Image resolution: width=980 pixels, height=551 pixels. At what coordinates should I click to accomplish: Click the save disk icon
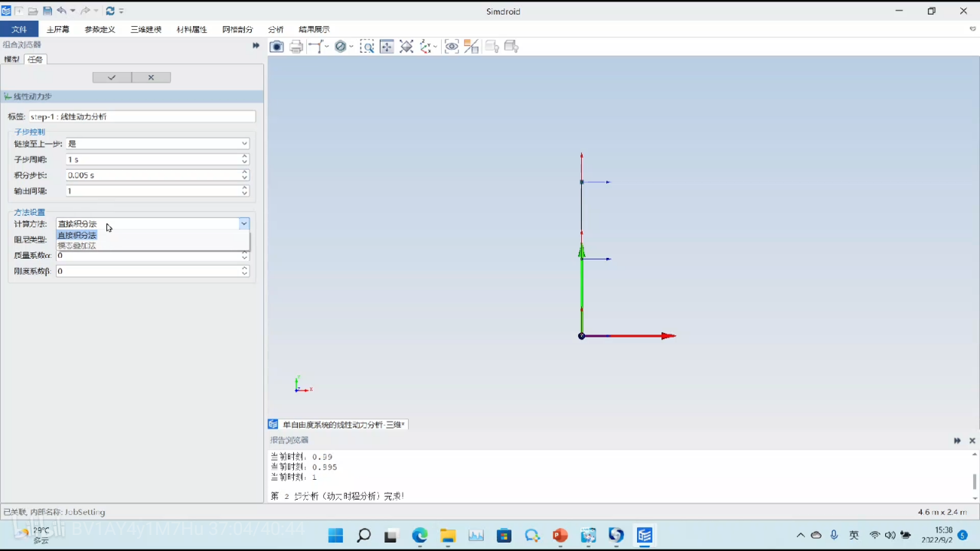[47, 11]
